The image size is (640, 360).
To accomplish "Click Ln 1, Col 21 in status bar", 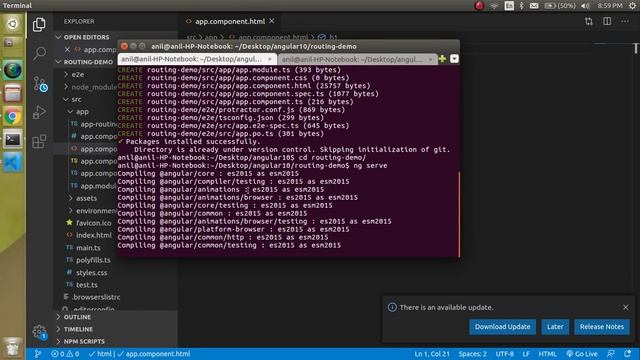I will 432,354.
